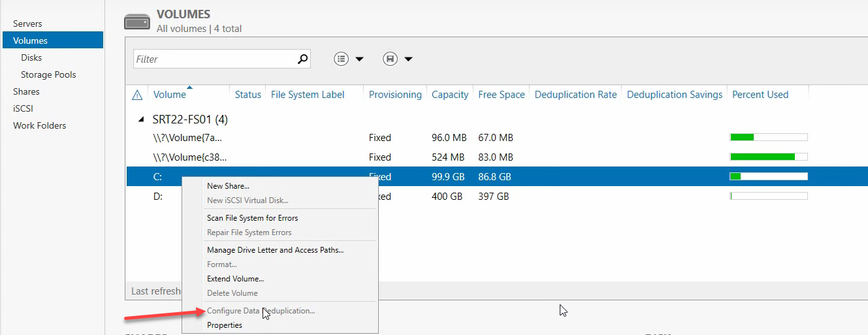
Task: Sort by the Capacity column header
Action: point(450,95)
